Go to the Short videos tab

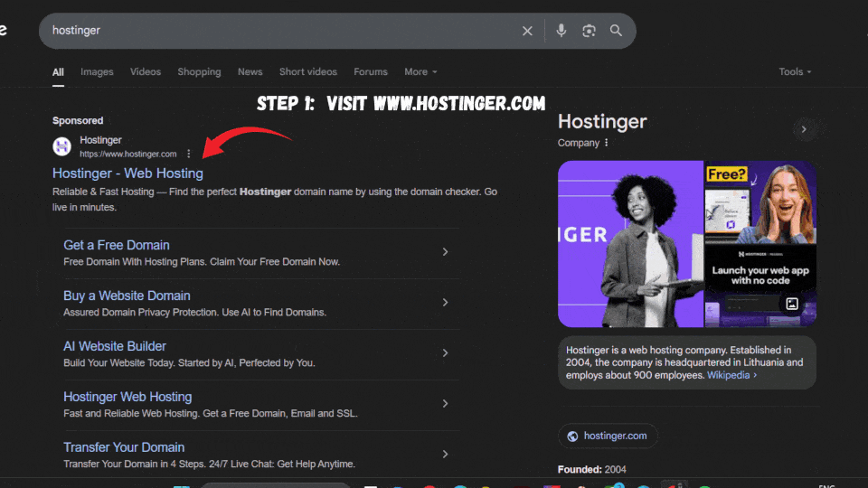pos(308,72)
